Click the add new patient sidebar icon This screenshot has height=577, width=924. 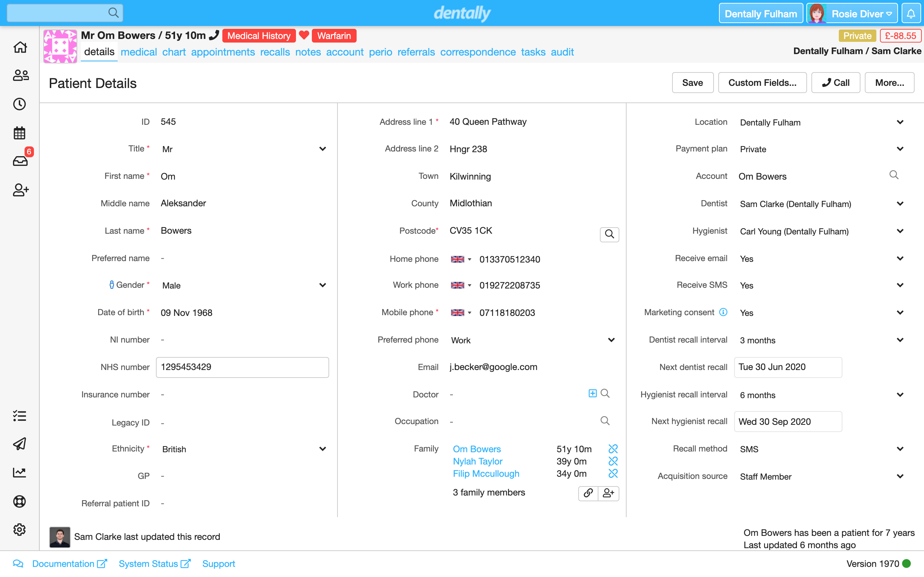click(x=20, y=190)
